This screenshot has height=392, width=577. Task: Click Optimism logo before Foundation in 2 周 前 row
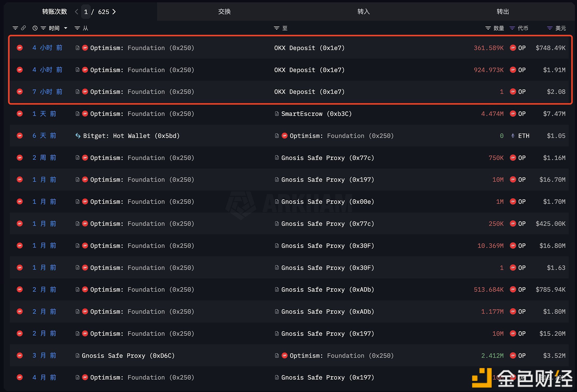coord(85,158)
